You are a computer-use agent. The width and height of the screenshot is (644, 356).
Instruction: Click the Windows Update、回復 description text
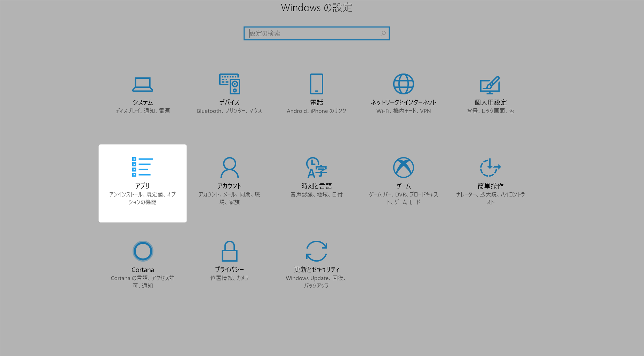pos(316,278)
